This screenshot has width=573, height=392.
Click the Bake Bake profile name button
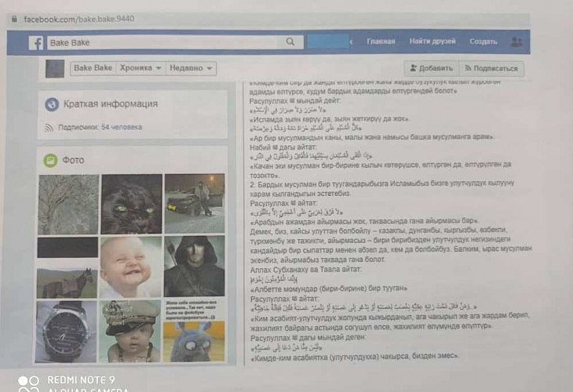tap(93, 68)
